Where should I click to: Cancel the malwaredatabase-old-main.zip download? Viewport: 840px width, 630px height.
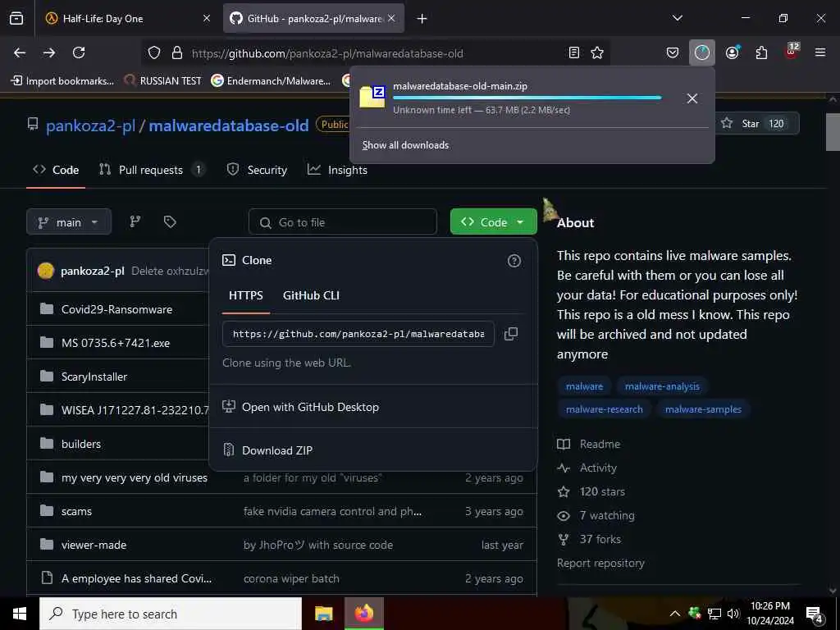[x=692, y=98]
